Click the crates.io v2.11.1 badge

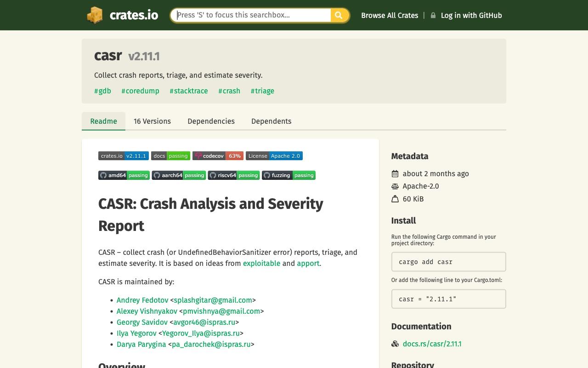(x=124, y=156)
